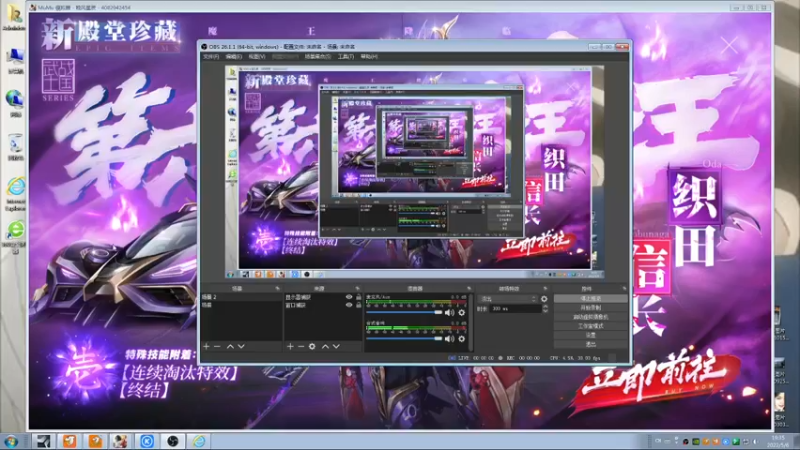Open the 麦克风/Aux audio settings gear
Screen dimensions: 800x450
pyautogui.click(x=461, y=312)
